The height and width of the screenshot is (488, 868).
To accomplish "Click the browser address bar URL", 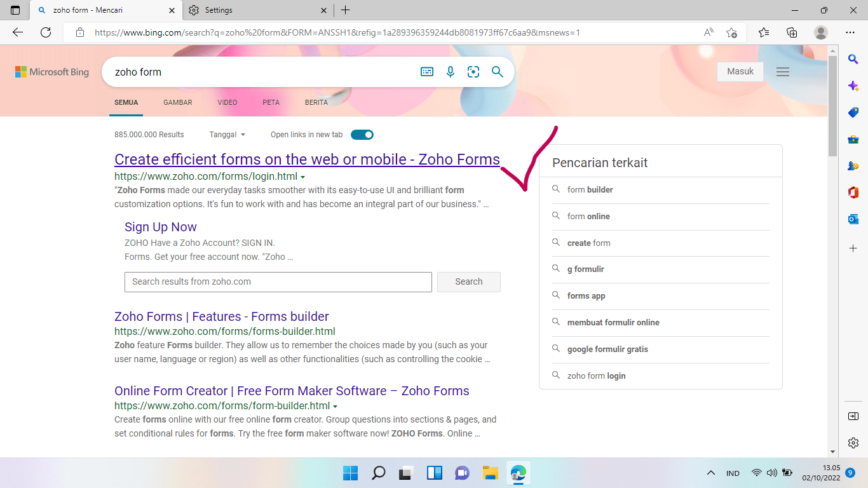I will pos(337,32).
